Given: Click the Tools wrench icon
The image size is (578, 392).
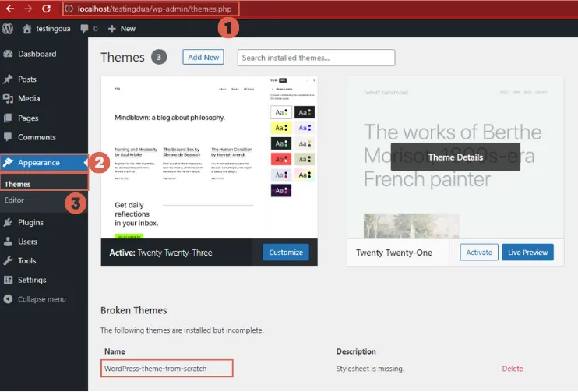Looking at the screenshot, I should point(8,261).
